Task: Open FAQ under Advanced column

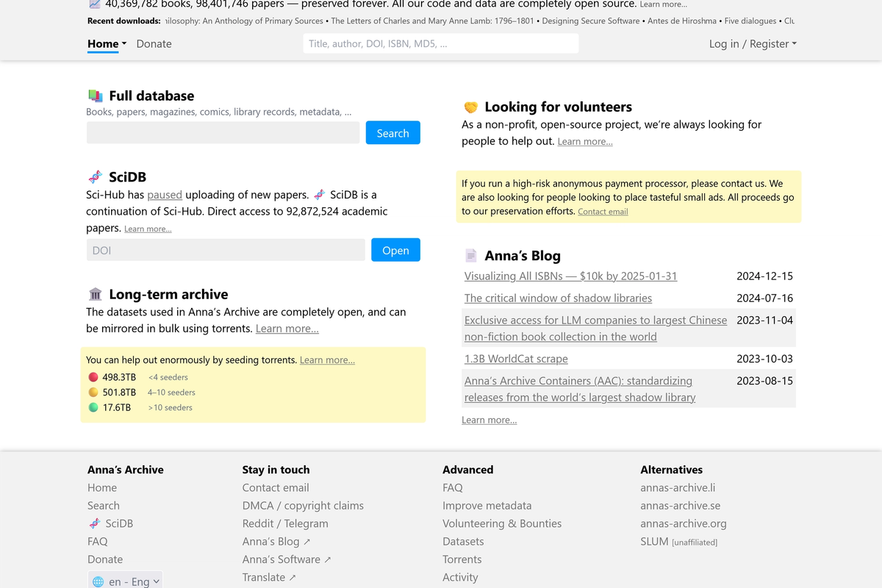Action: (x=453, y=487)
